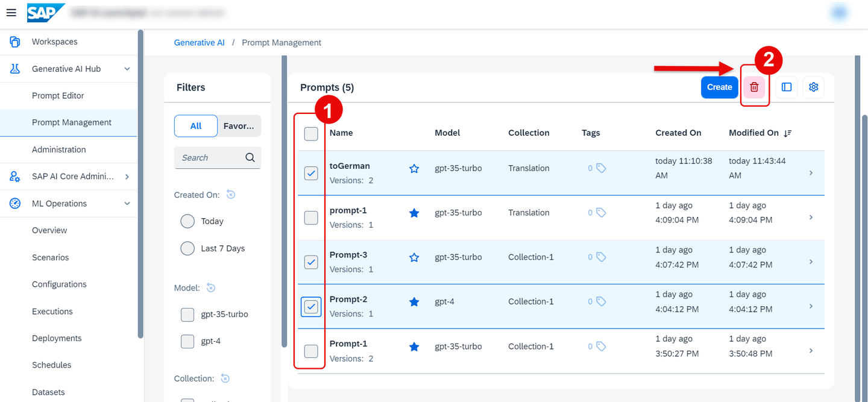Expand the SAP AI Core Administration section
This screenshot has width=868, height=402.
(x=127, y=177)
